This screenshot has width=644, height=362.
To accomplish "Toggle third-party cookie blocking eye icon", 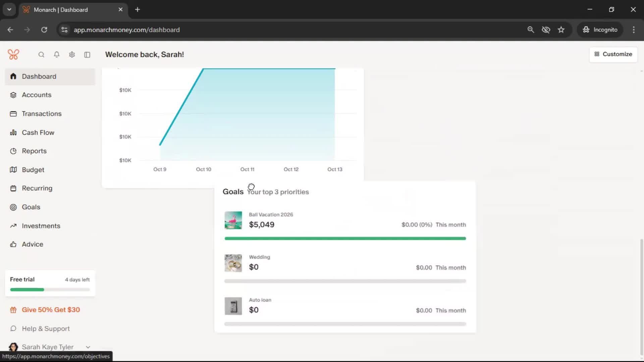I will coord(546,29).
